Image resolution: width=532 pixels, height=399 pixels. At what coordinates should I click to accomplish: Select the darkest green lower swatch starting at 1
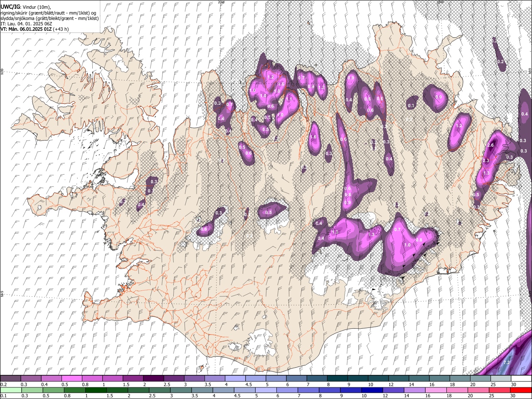pos(96,390)
